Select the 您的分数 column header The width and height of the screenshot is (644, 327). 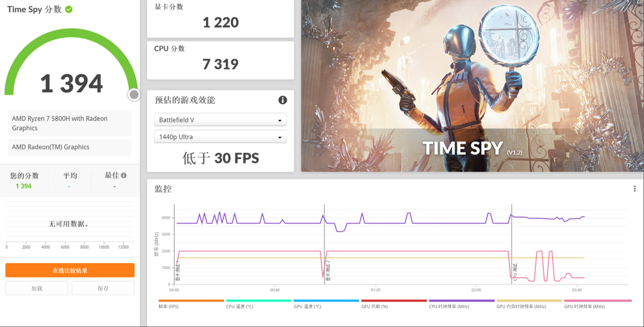coord(23,175)
